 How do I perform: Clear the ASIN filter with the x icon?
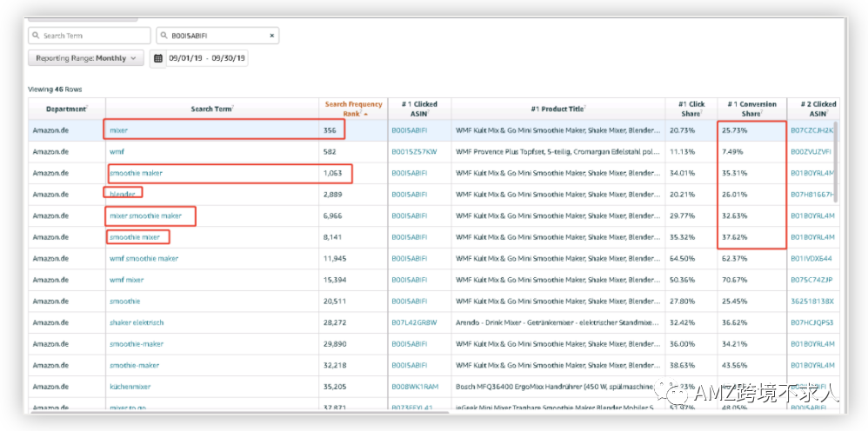click(272, 36)
